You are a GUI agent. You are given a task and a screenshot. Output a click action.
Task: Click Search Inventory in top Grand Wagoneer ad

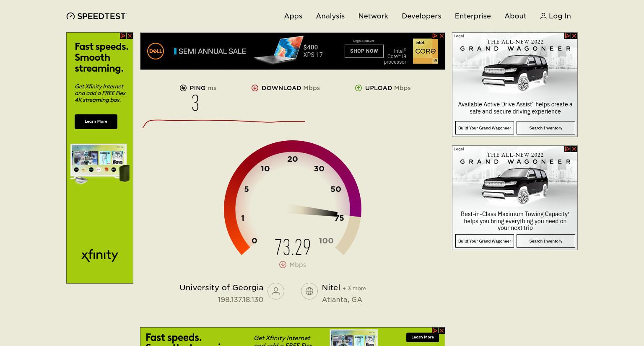point(546,128)
